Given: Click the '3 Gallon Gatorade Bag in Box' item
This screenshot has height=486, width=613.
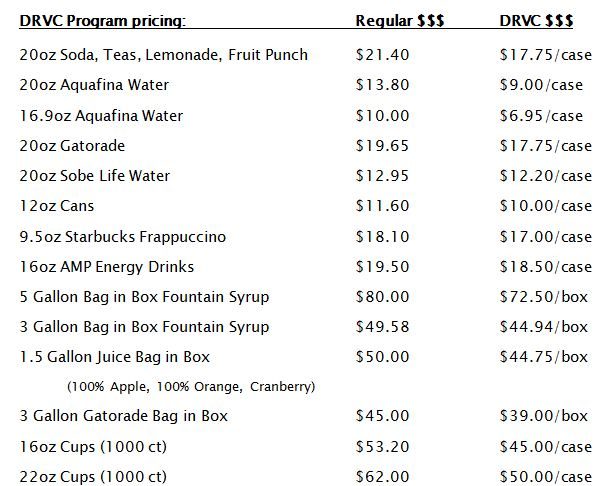Looking at the screenshot, I should tap(123, 416).
